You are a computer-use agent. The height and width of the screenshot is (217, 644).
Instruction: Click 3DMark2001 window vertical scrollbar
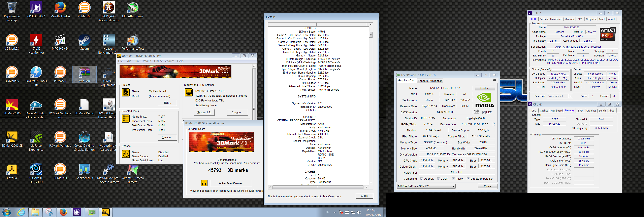pyautogui.click(x=254, y=108)
